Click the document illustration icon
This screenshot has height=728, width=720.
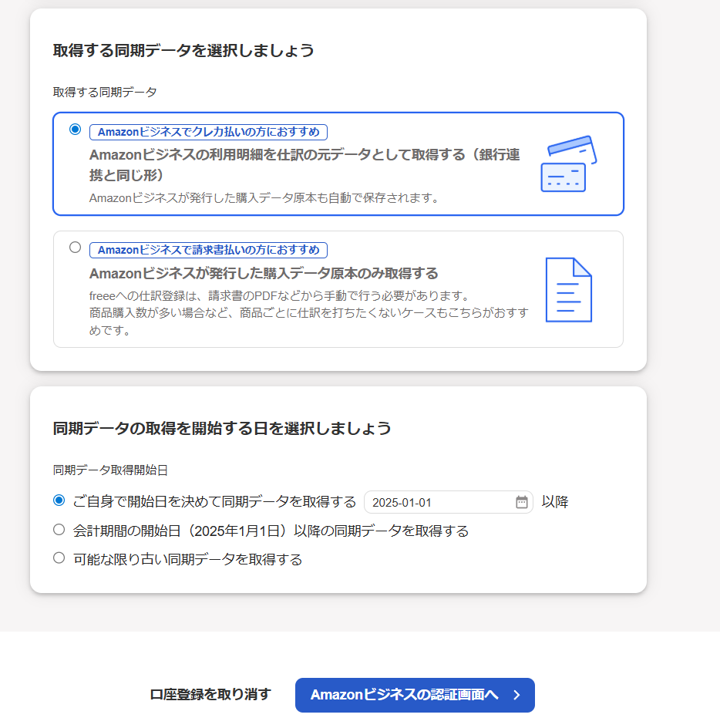[x=569, y=290]
